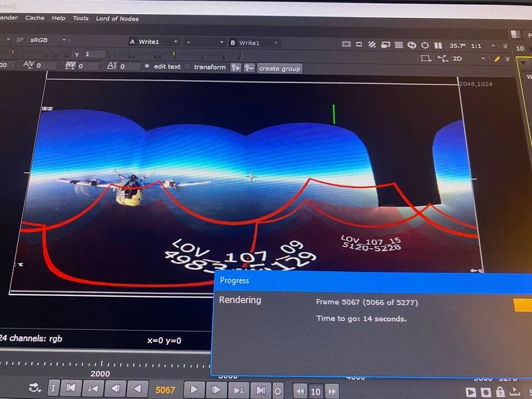
Task: Open the wipe mode dropdown between A and B
Action: [205, 43]
